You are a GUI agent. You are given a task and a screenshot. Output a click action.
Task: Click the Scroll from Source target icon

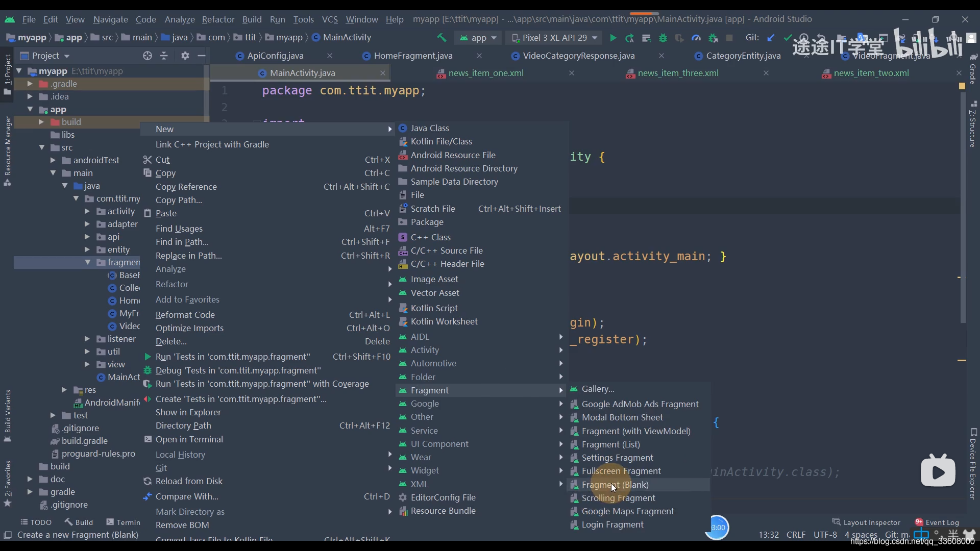(x=148, y=56)
